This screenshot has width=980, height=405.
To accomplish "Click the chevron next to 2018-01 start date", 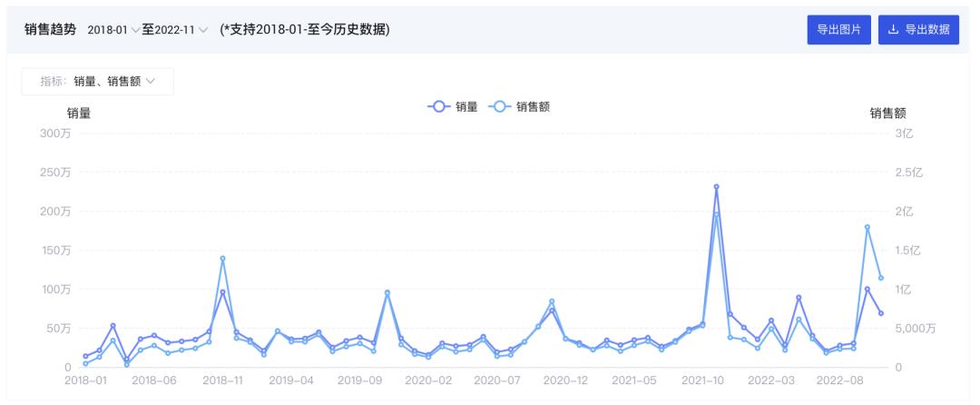I will click(x=136, y=31).
